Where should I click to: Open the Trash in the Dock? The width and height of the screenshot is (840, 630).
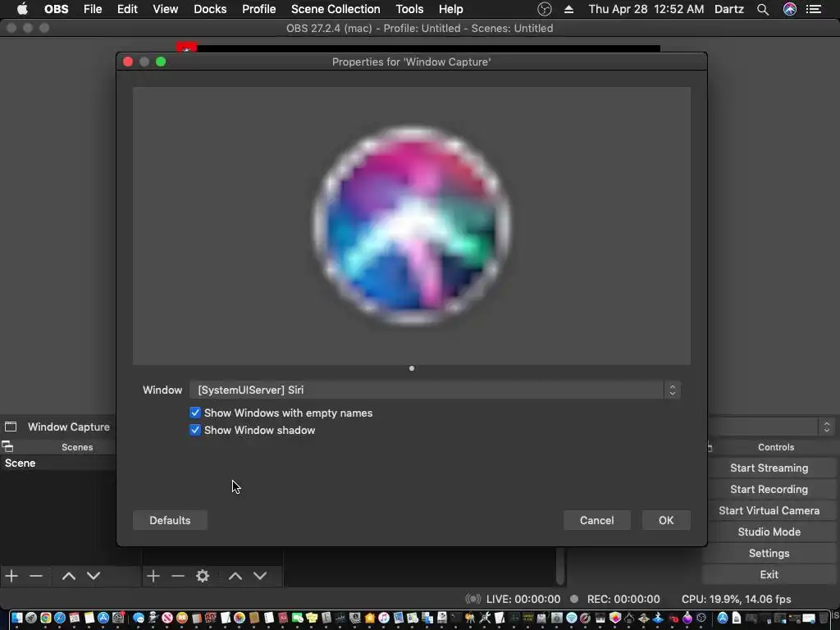tap(823, 619)
